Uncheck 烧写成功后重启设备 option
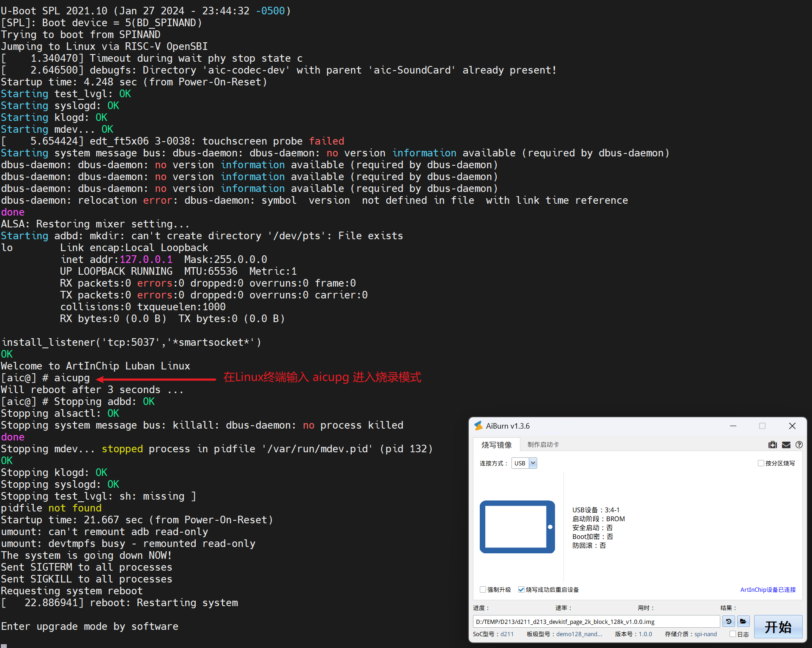This screenshot has height=648, width=812. click(521, 590)
